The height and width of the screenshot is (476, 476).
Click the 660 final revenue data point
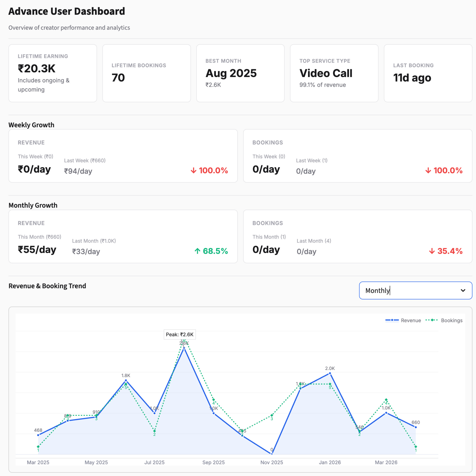416,427
